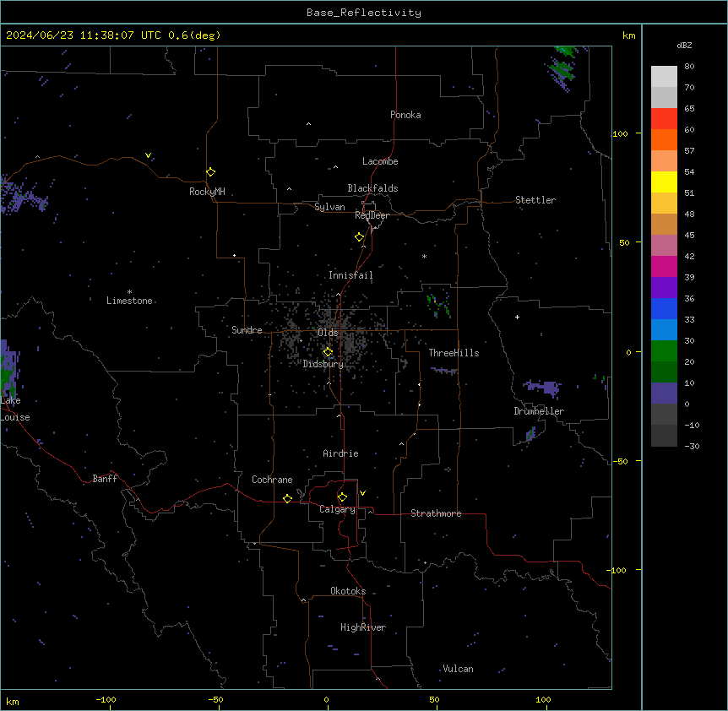Viewport: 728px width, 711px height.
Task: Click the Didsbury city label
Action: tap(323, 364)
